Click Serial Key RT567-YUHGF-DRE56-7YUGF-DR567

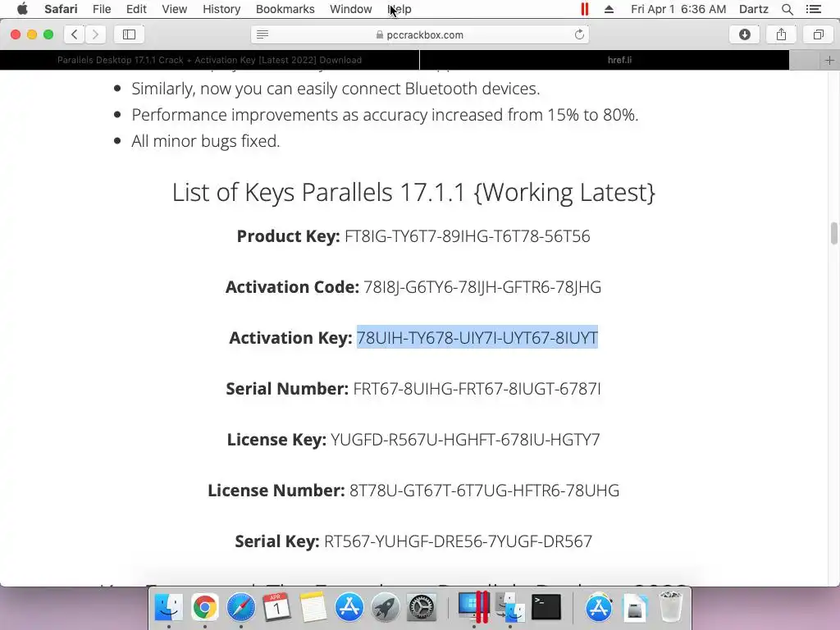pos(413,541)
